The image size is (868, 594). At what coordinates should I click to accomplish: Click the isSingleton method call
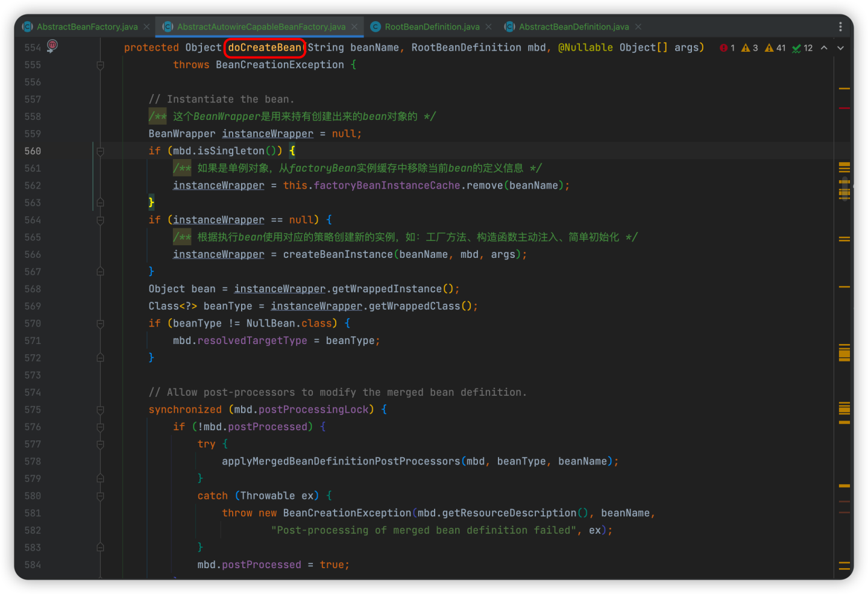tap(231, 151)
